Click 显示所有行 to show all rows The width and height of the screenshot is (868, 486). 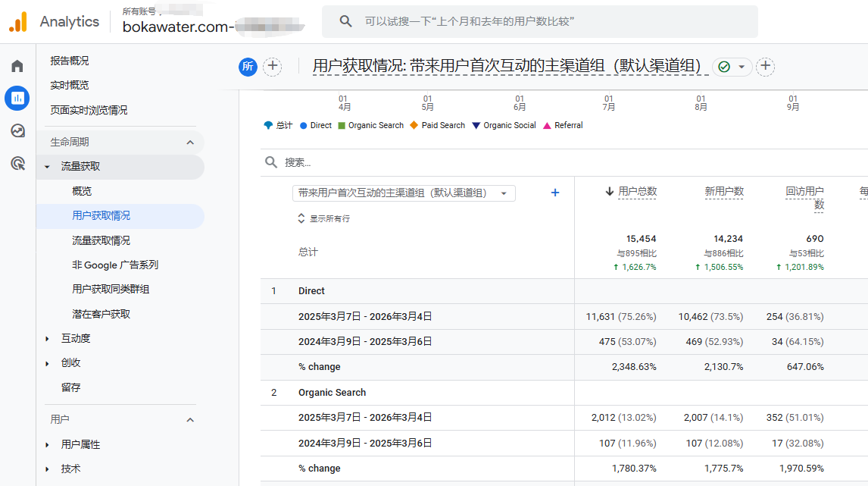[x=324, y=218]
